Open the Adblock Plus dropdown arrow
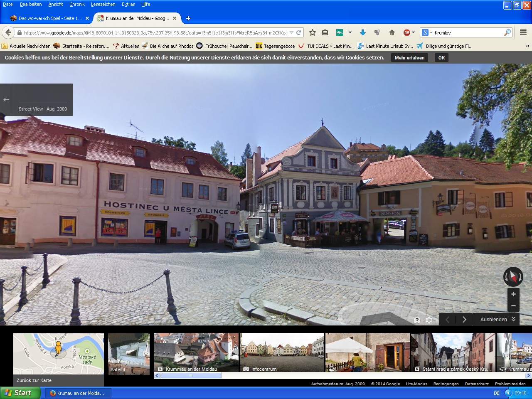This screenshot has height=399, width=532. click(x=413, y=32)
